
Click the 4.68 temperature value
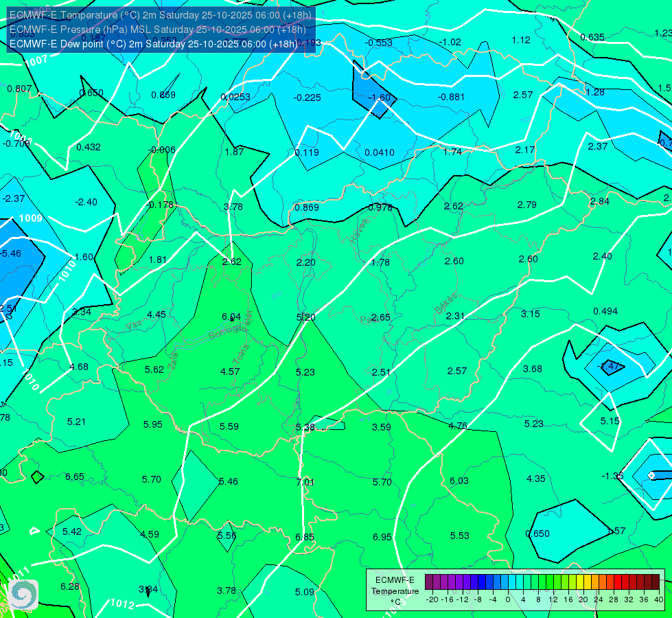tap(80, 367)
